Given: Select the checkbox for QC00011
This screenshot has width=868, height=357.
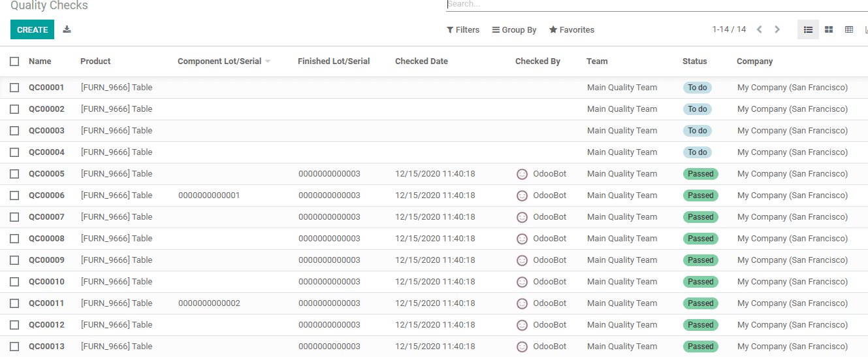Looking at the screenshot, I should click(x=14, y=303).
